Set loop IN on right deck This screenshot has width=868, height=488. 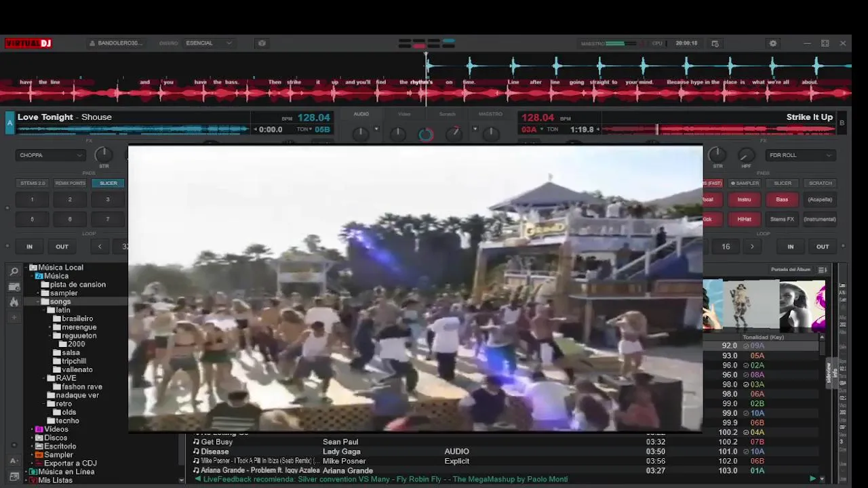[790, 247]
